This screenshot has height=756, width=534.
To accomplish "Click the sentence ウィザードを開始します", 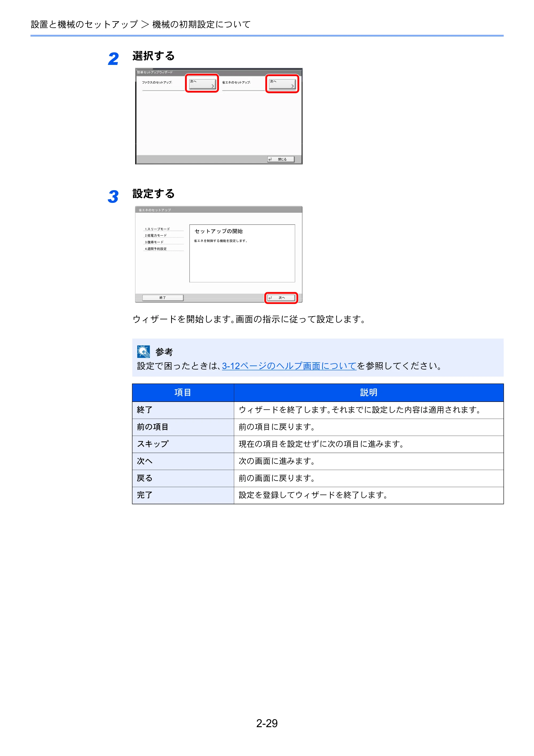I will [x=184, y=319].
